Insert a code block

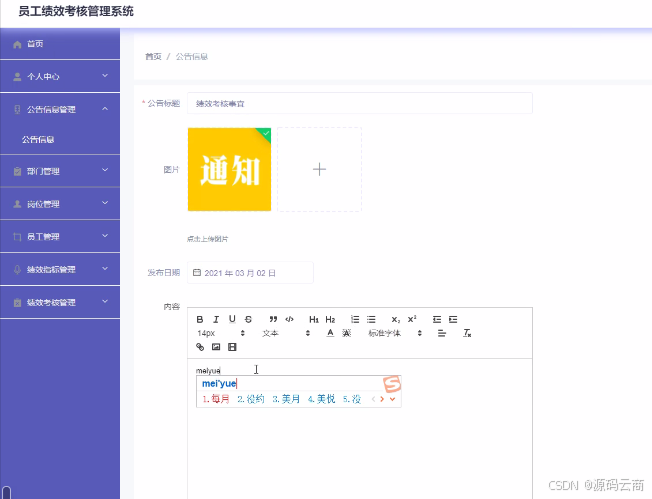pos(289,319)
